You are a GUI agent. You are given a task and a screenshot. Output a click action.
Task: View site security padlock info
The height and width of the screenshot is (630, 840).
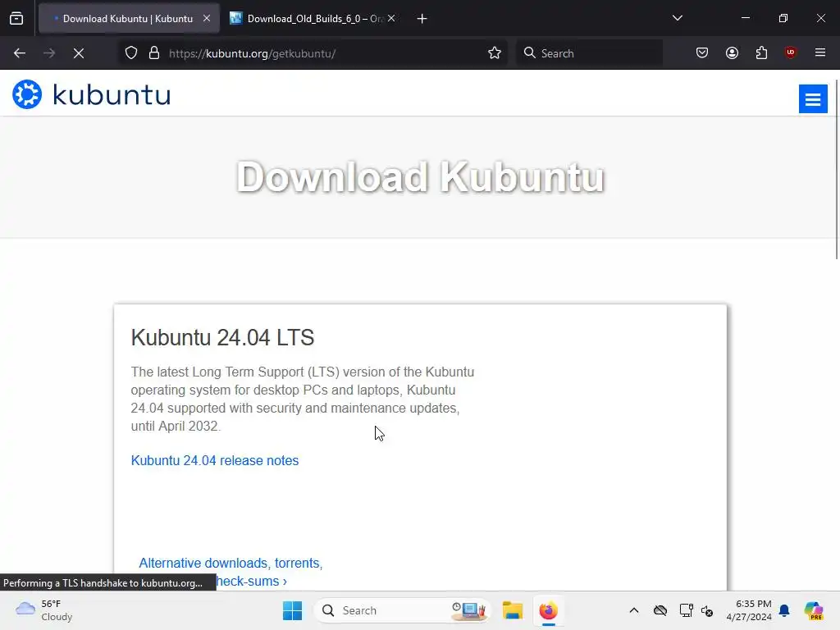pos(154,53)
